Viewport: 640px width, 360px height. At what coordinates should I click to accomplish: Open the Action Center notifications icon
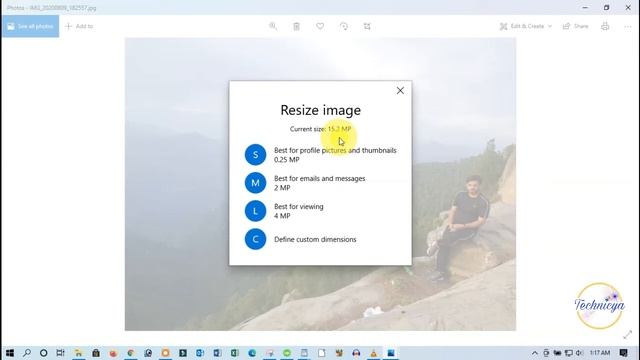pos(623,353)
